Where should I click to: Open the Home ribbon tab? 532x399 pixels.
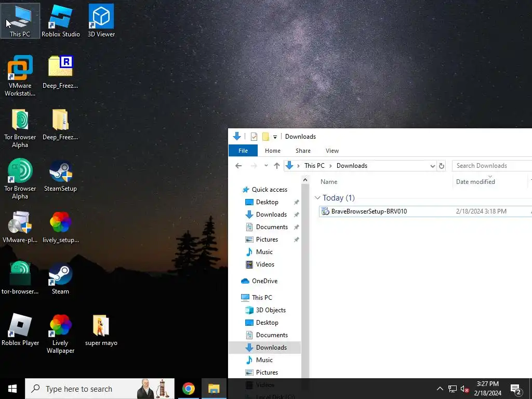273,151
